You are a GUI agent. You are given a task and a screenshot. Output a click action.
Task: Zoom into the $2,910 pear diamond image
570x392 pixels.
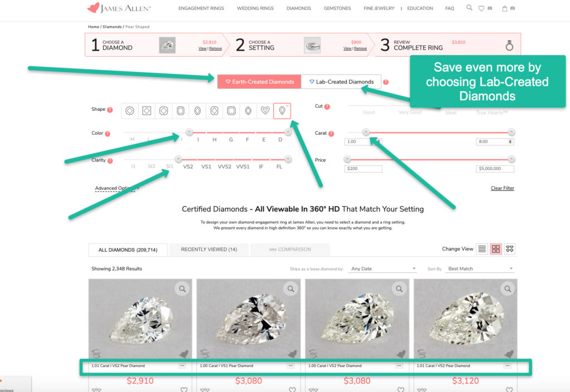click(182, 288)
